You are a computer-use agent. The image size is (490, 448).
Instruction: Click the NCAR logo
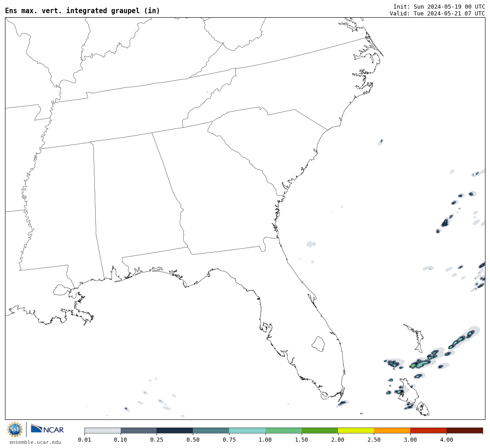click(48, 429)
